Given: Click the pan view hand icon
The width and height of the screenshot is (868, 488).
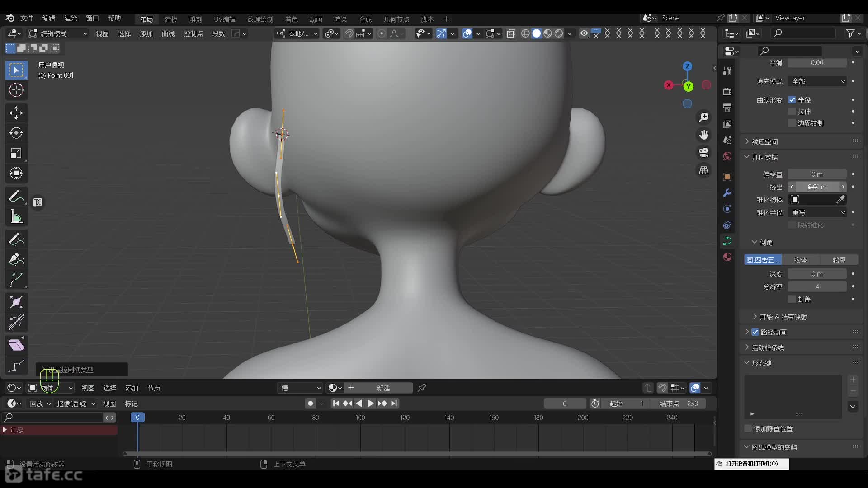Looking at the screenshot, I should coord(704,135).
